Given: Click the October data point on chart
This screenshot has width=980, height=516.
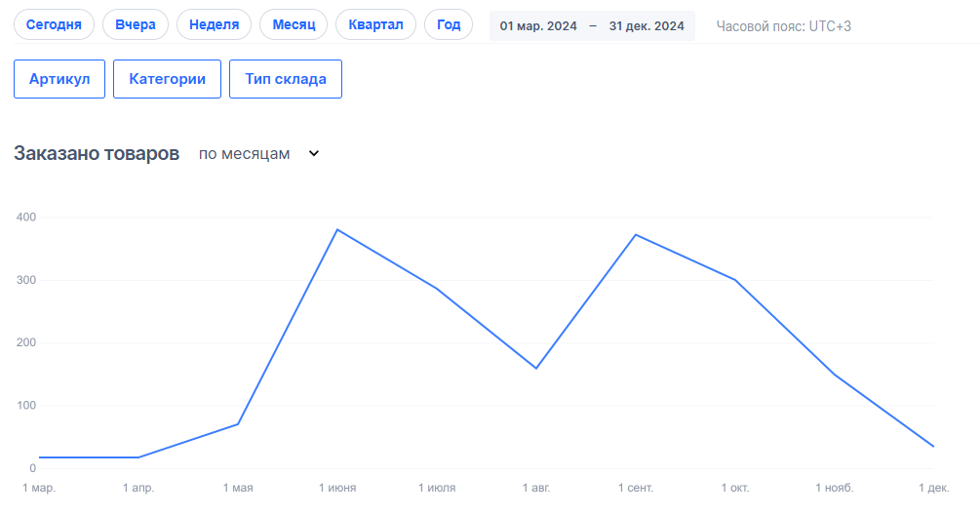Looking at the screenshot, I should [x=735, y=280].
